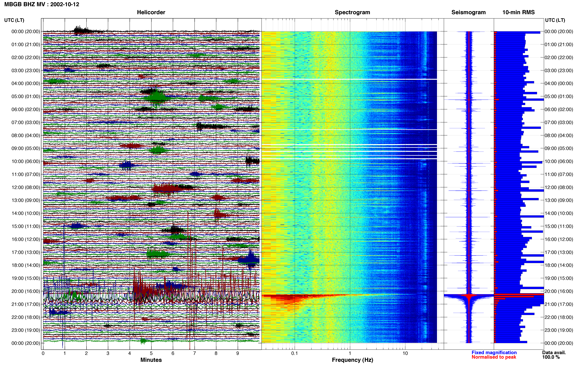Click the left '11:00 (07:00)' time label
Screen dimensions: 588x368
26,174
